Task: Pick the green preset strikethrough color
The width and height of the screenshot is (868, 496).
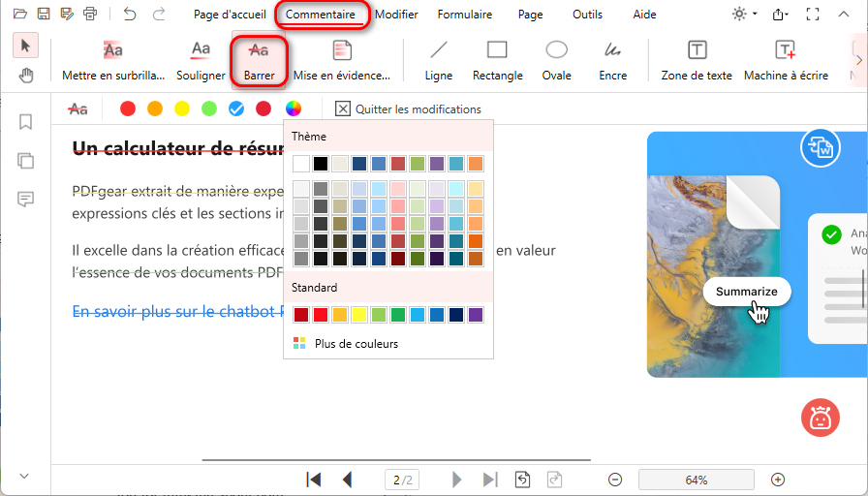Action: 209,109
